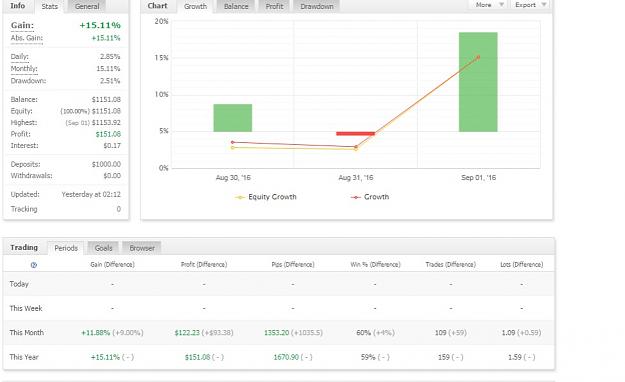
Task: Select the Info tab
Action: 18,6
